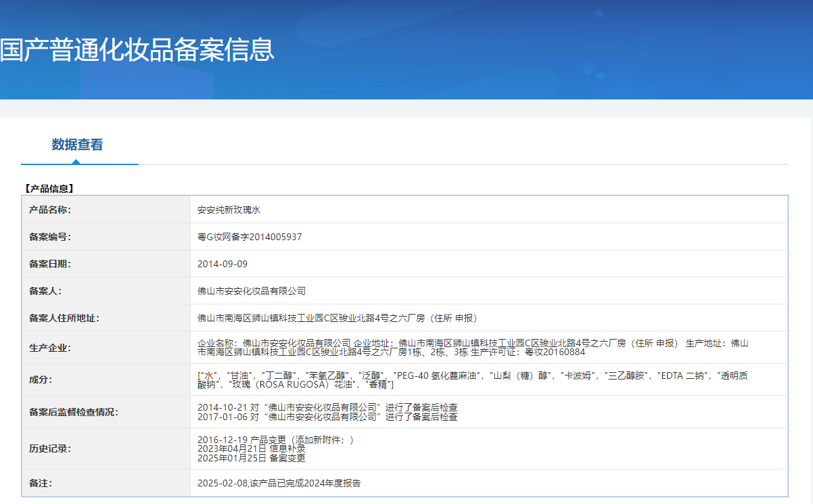Viewport: 813px width, 504px height.
Task: Select the 2016-12-19 产品变更 history entry
Action: pyautogui.click(x=276, y=440)
